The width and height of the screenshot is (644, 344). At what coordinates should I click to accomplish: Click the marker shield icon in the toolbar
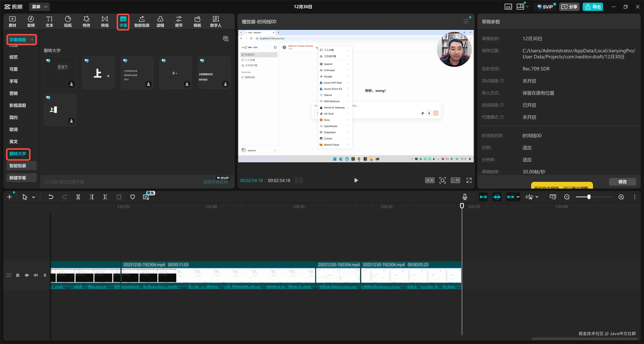click(x=133, y=197)
